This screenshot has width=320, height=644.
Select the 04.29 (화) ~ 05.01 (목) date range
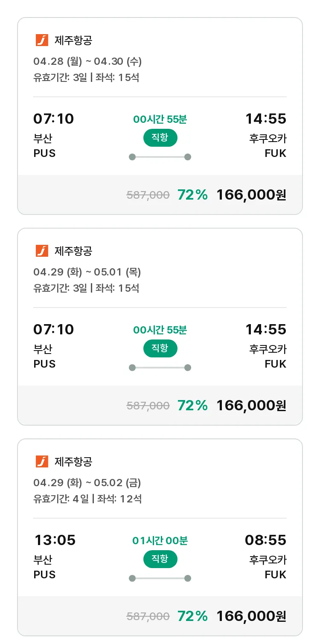87,272
